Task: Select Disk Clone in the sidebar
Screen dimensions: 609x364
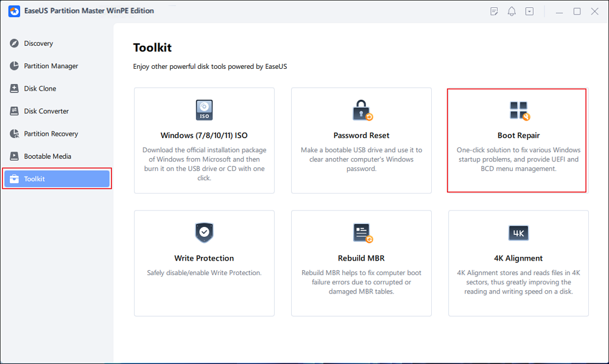Action: [x=40, y=88]
